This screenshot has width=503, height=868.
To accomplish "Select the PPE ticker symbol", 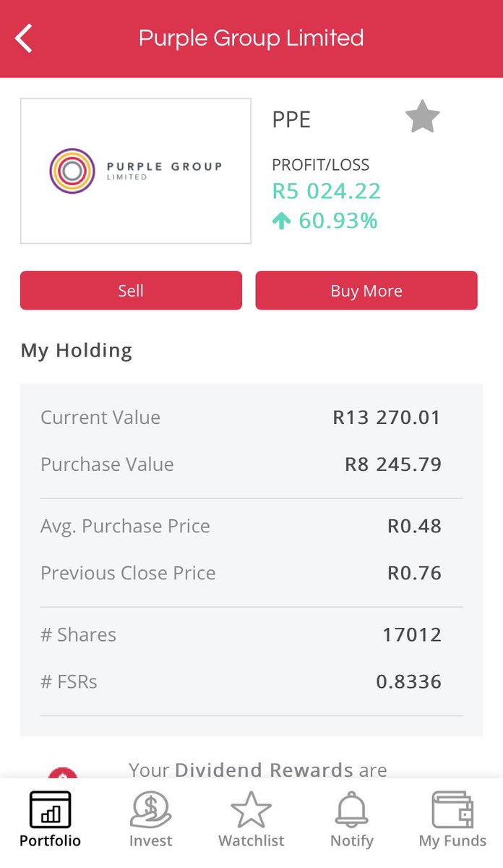I will click(x=291, y=120).
